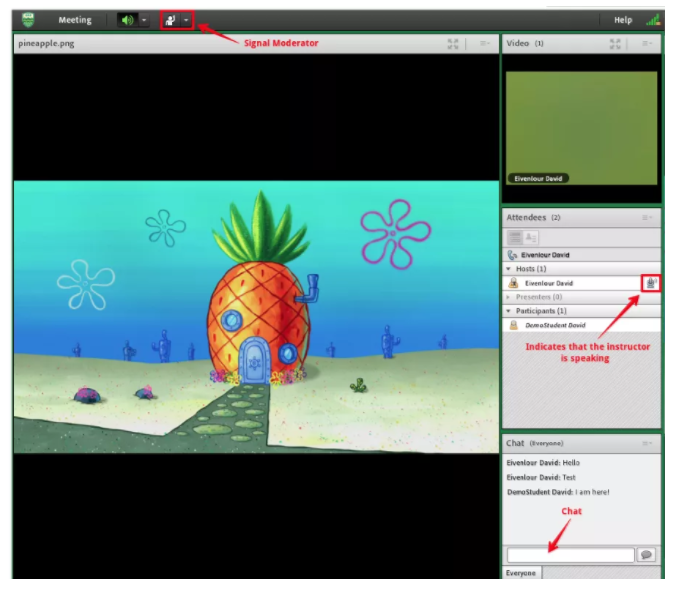This screenshot has width=674, height=594.
Task: Open the Meeting menu
Action: click(75, 20)
